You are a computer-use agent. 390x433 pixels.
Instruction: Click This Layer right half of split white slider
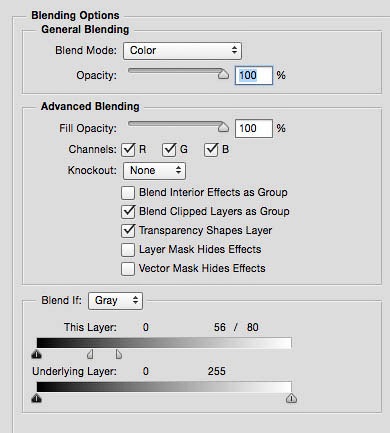coord(119,354)
